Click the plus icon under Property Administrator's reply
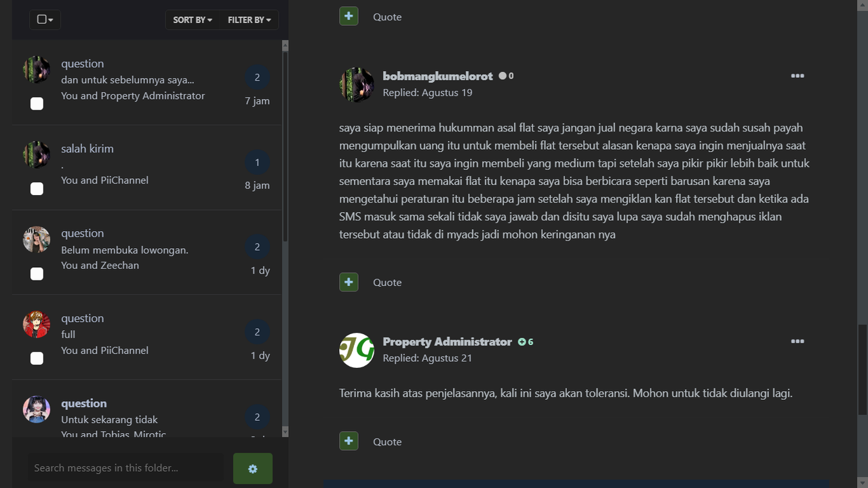Viewport: 868px width, 488px height. (349, 441)
